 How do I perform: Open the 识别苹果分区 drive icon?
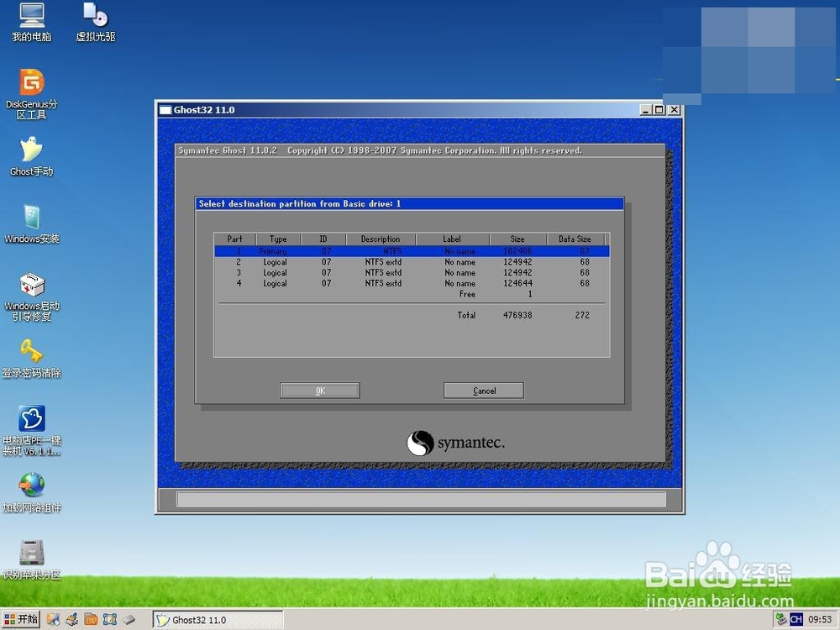(x=32, y=559)
